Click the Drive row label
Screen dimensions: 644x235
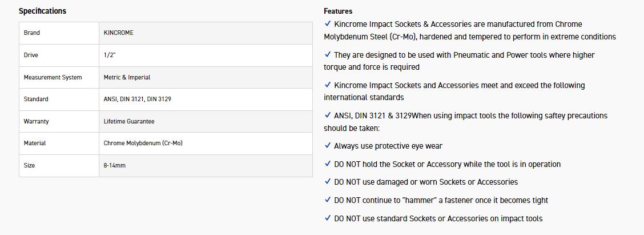(x=31, y=55)
